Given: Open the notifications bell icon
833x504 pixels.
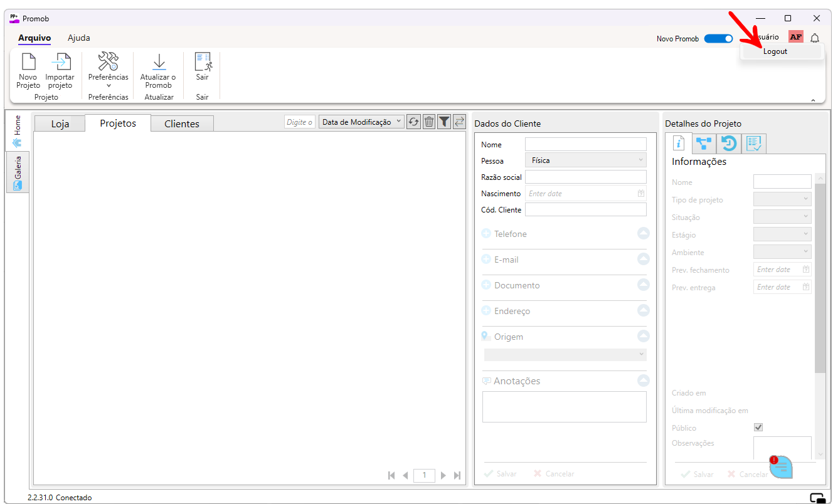Looking at the screenshot, I should [814, 38].
